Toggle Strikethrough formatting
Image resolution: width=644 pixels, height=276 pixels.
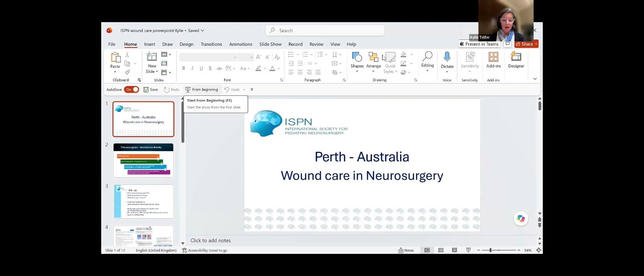click(x=219, y=68)
